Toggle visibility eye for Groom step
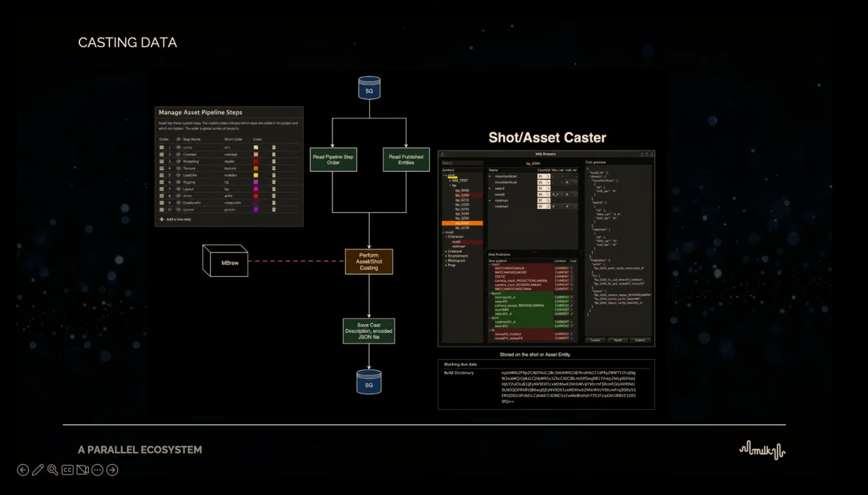The width and height of the screenshot is (868, 495). tap(178, 210)
